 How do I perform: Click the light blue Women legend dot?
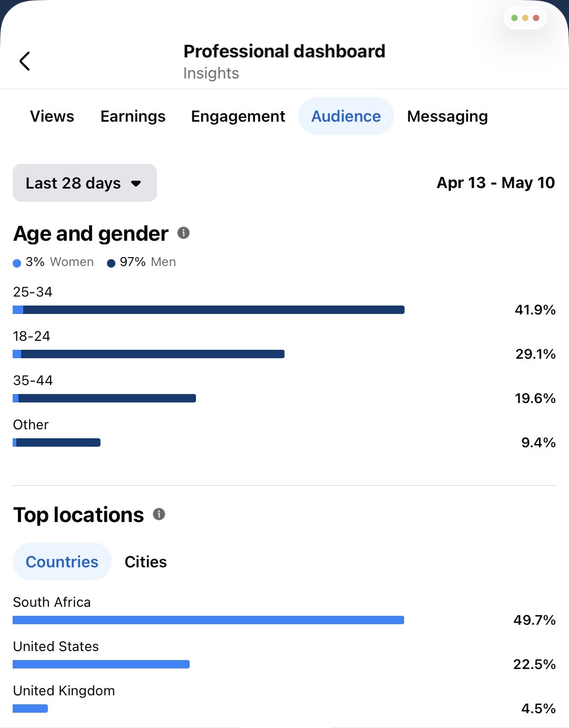[17, 263]
